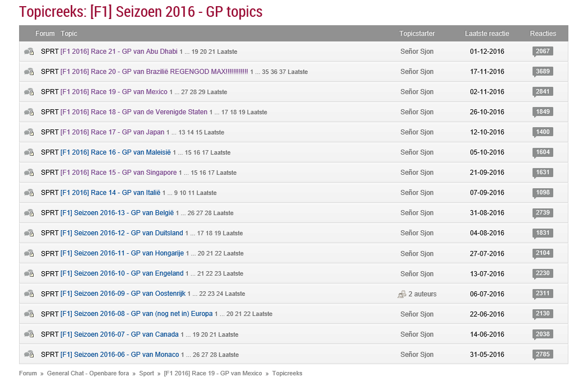
Task: Click the topic icon beside GP van Mexico
Action: [x=29, y=92]
